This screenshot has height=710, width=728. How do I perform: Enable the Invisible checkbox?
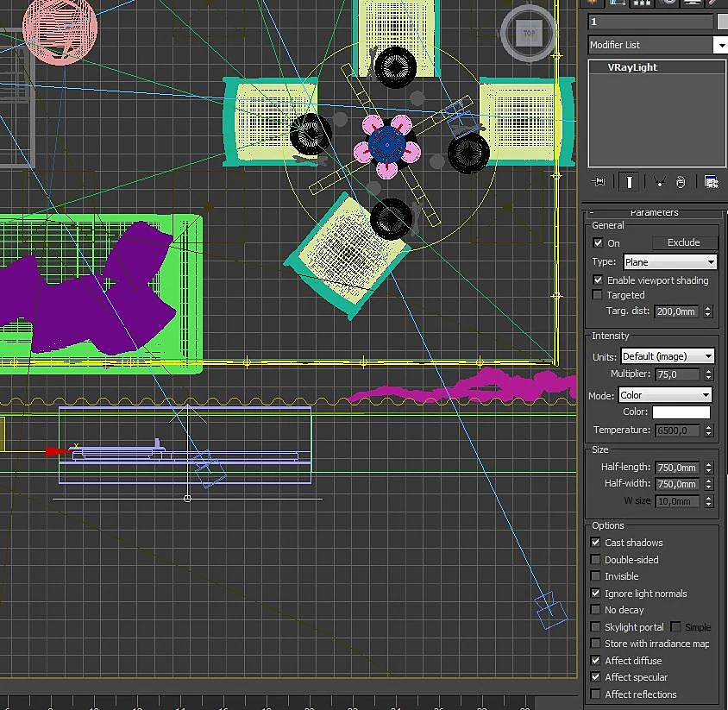click(596, 575)
